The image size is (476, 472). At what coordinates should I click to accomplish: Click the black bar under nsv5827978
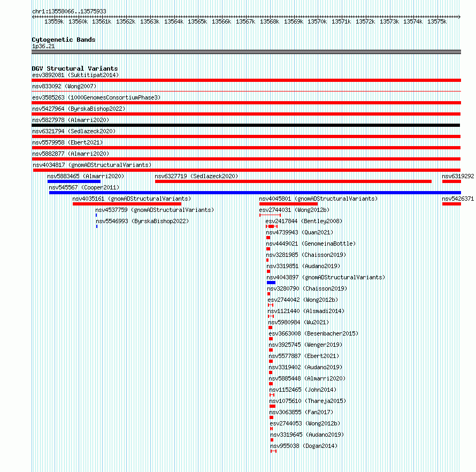(245, 125)
